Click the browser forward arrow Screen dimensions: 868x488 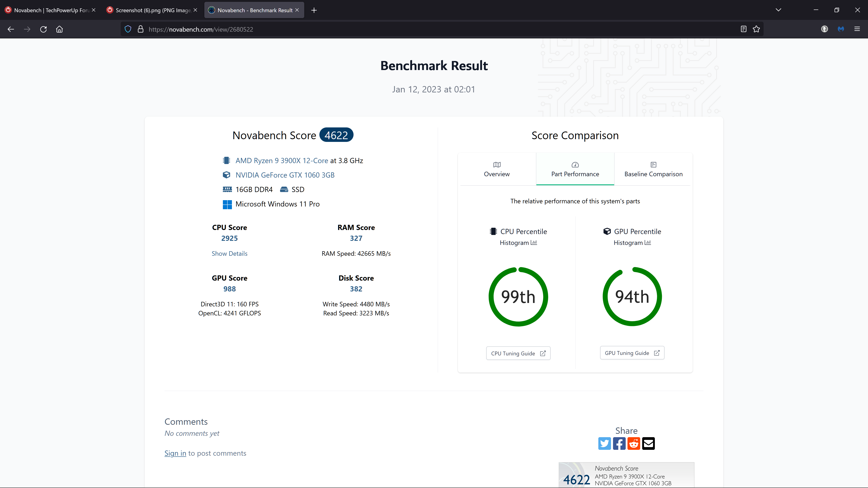coord(27,29)
